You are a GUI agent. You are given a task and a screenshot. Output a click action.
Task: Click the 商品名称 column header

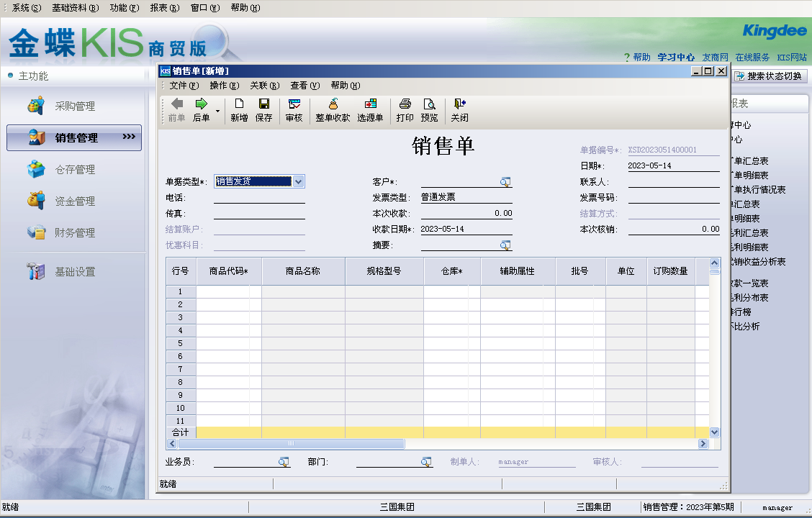[x=303, y=271]
